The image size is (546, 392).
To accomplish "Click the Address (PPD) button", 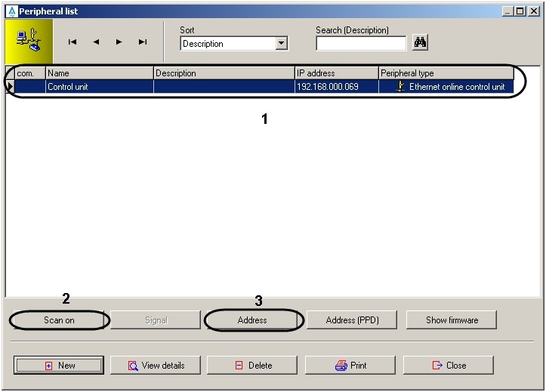I will pyautogui.click(x=352, y=320).
